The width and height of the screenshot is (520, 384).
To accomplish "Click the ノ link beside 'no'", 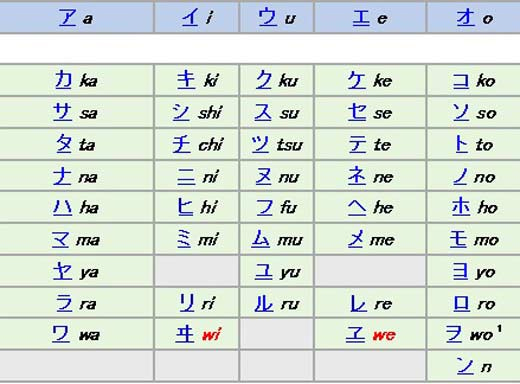I will coord(461,176).
